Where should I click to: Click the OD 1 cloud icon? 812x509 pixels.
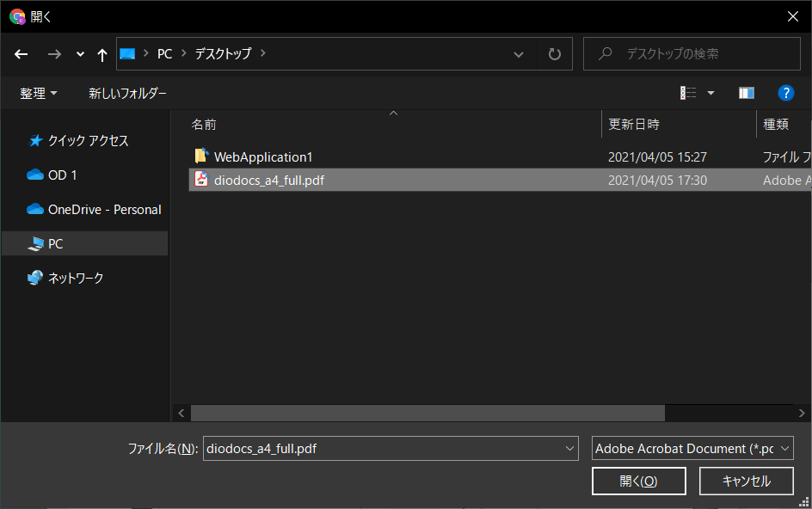35,175
